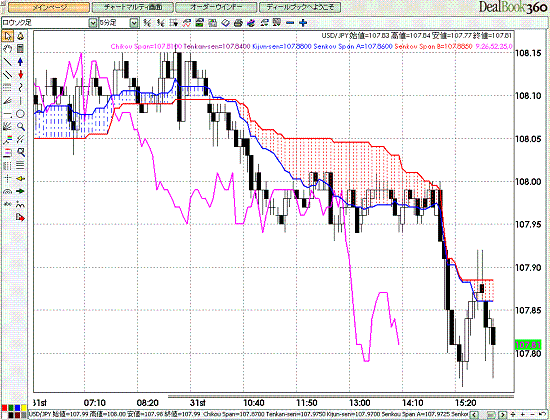The width and height of the screenshot is (550, 420).
Task: Click the colored lines indicator tool
Action: click(8, 140)
